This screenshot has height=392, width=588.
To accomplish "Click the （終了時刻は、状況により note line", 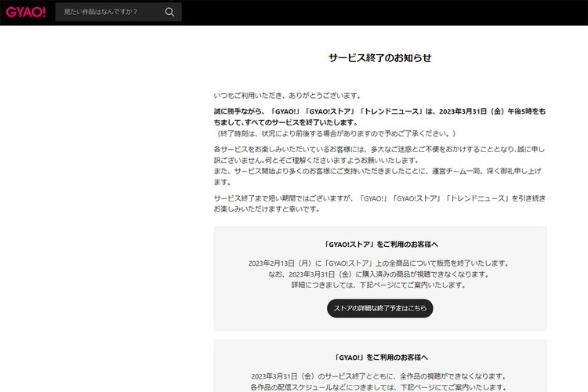I will click(x=336, y=133).
